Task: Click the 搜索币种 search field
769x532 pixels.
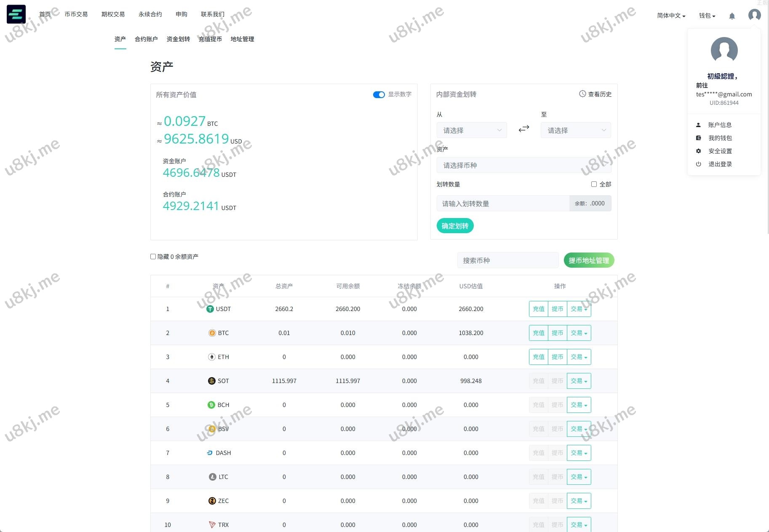Action: (507, 261)
